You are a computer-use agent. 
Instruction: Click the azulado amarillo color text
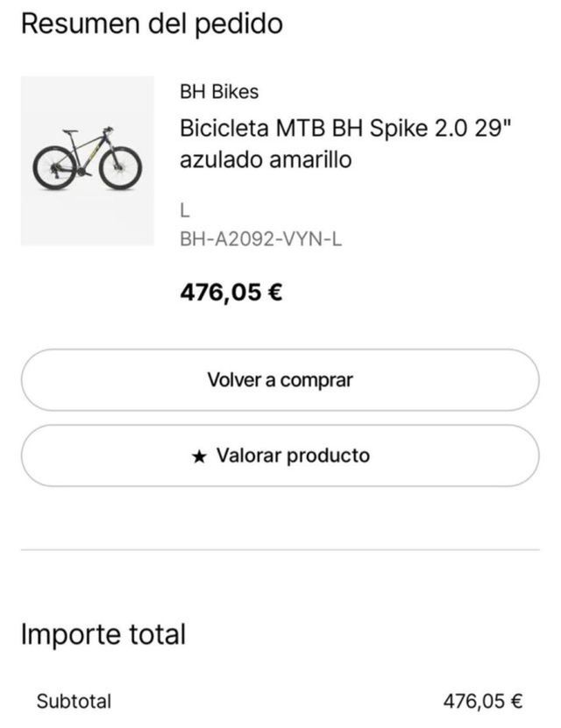tap(266, 160)
